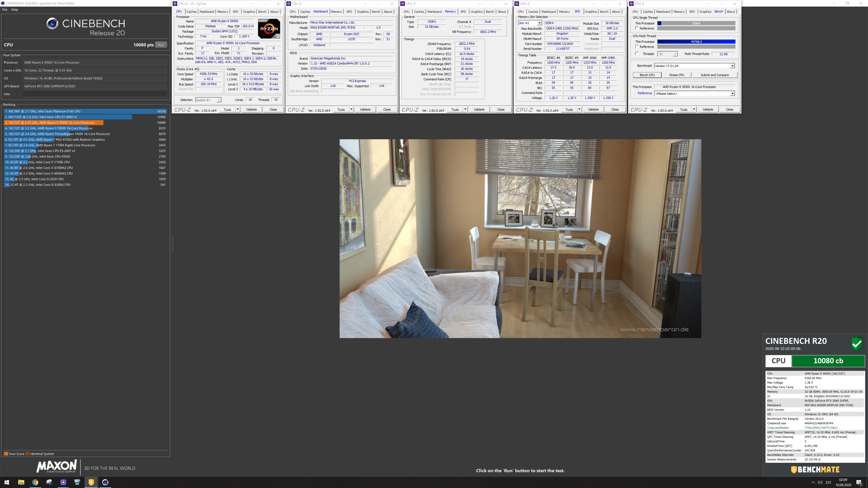Click the CPU-Z chip icon on the taskbar
The image size is (868, 488).
[x=63, y=482]
